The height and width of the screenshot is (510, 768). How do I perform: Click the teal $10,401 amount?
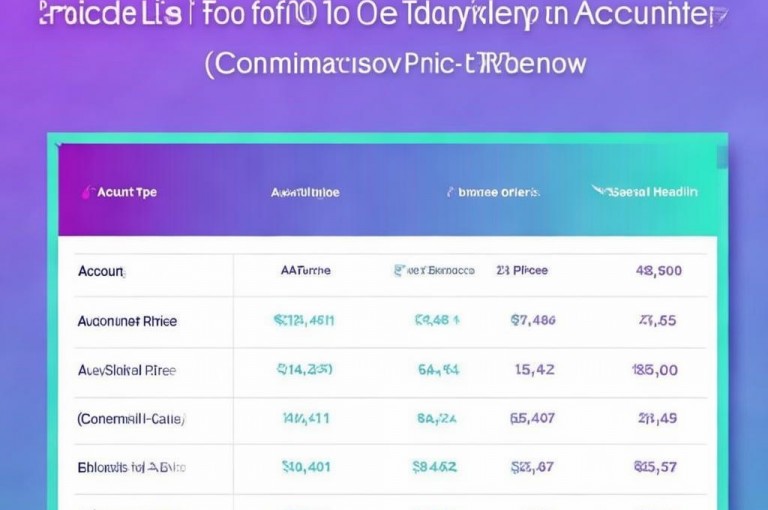pos(306,467)
